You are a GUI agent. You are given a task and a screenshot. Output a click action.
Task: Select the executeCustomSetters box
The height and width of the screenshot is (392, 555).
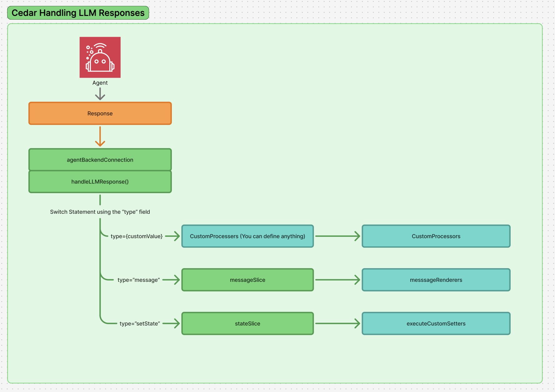(x=436, y=324)
